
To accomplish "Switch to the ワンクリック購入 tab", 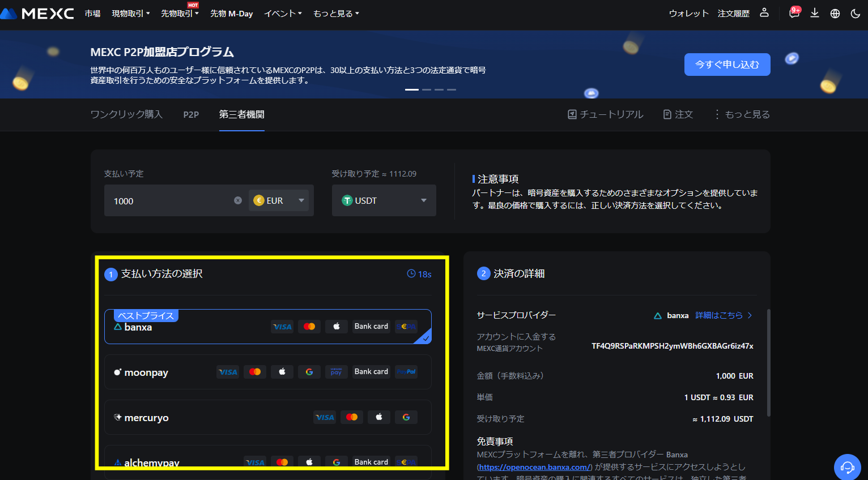I will 126,114.
